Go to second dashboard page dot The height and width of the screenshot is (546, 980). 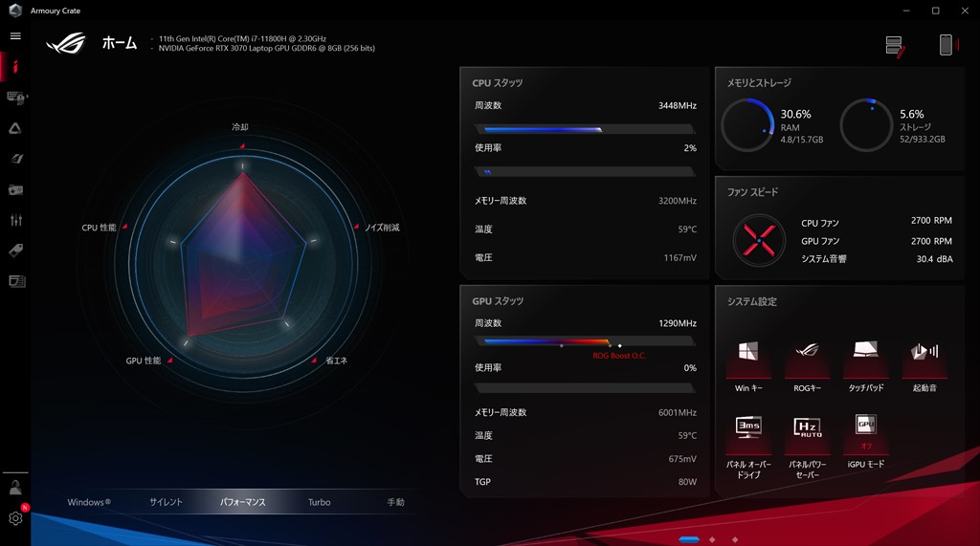[x=712, y=539]
